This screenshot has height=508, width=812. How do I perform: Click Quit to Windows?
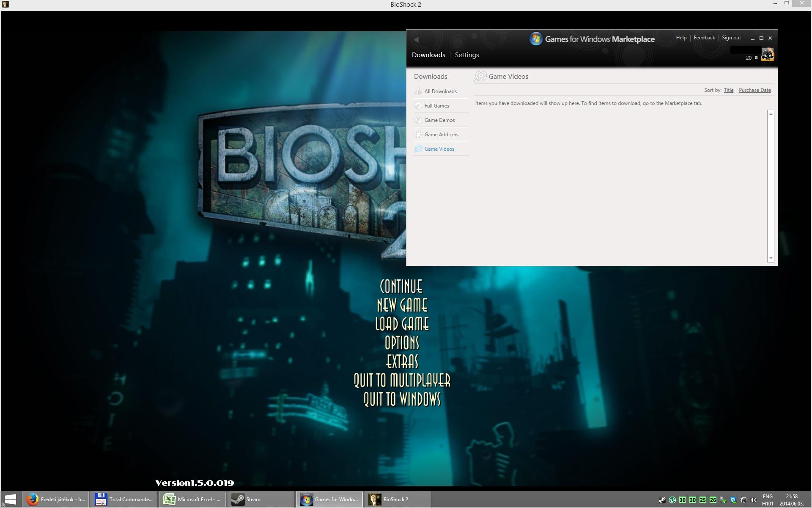[402, 399]
